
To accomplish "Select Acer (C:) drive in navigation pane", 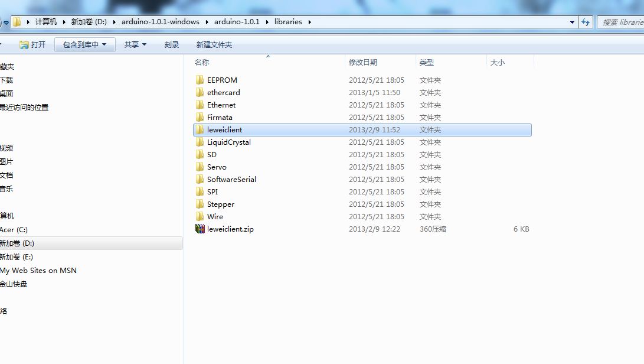I will 14,229.
